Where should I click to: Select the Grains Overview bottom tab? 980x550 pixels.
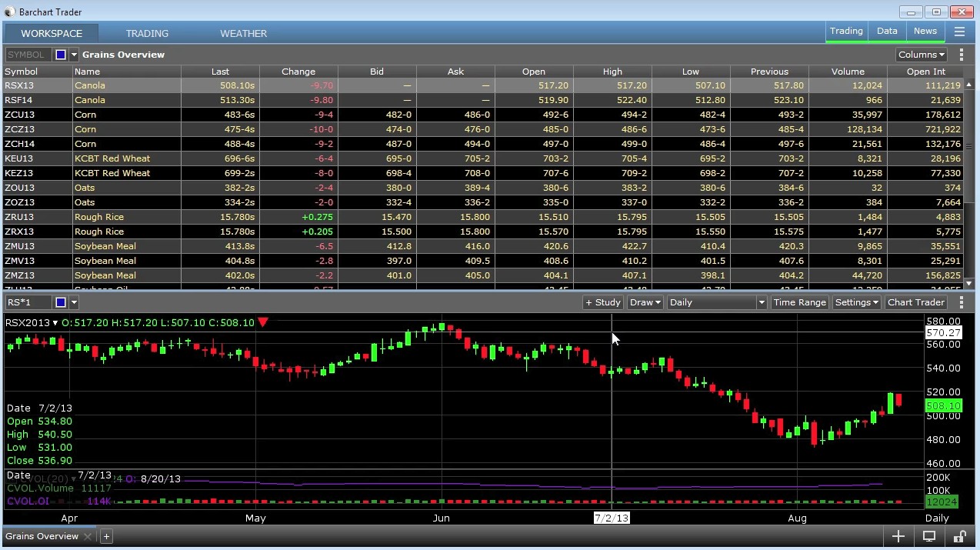point(42,536)
